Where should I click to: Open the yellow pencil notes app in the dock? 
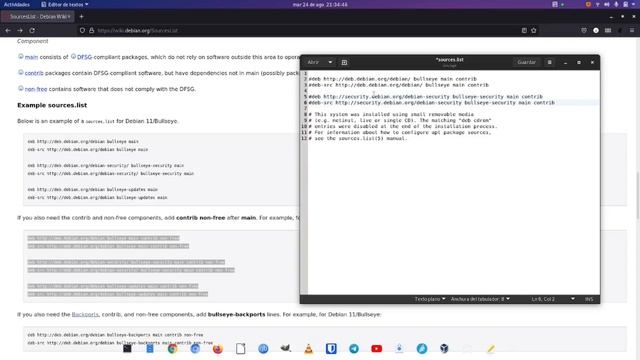490,349
